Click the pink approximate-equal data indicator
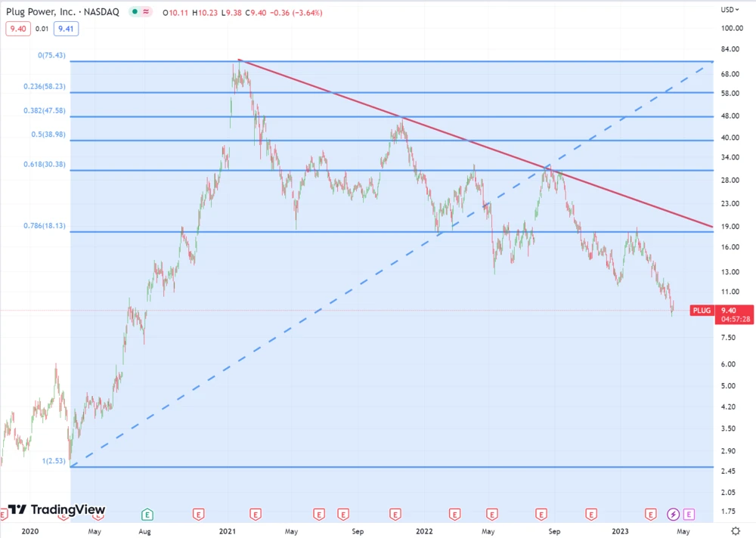Screen dimensions: 756x538 146,12
